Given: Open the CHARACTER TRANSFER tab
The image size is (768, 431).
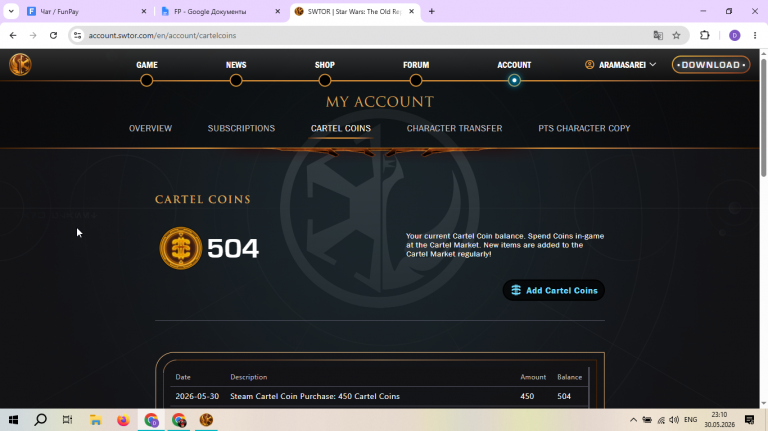Looking at the screenshot, I should 454,128.
